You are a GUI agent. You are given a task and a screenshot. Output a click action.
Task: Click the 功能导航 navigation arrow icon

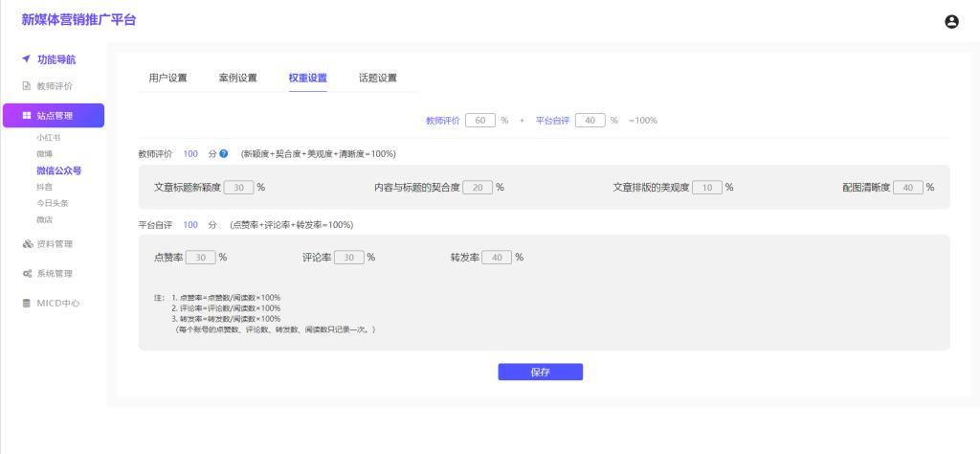point(26,59)
